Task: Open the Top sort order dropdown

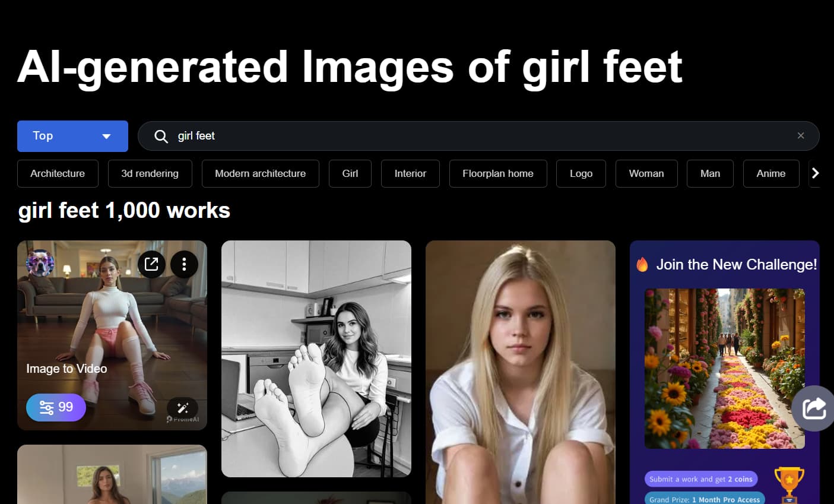Action: (x=72, y=136)
